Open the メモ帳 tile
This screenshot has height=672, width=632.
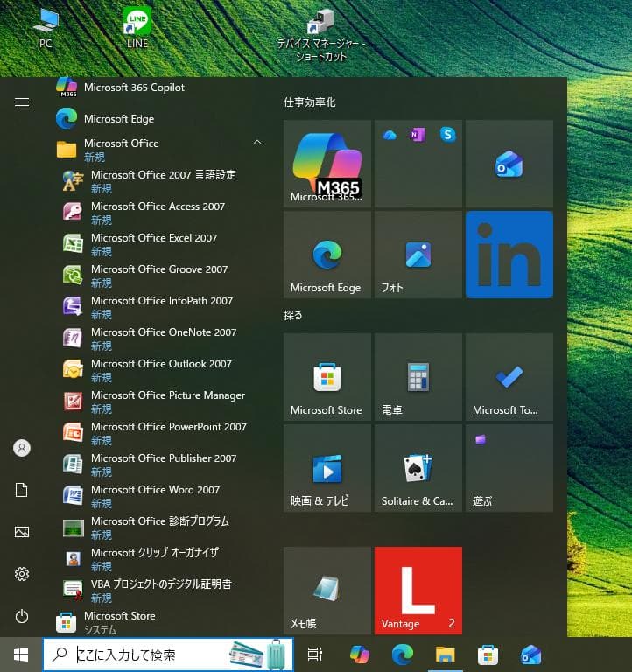pyautogui.click(x=327, y=591)
